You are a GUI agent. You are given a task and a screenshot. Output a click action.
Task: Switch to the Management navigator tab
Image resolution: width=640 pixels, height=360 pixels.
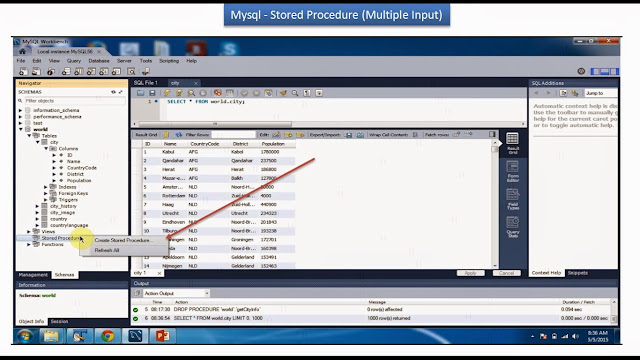tap(33, 275)
